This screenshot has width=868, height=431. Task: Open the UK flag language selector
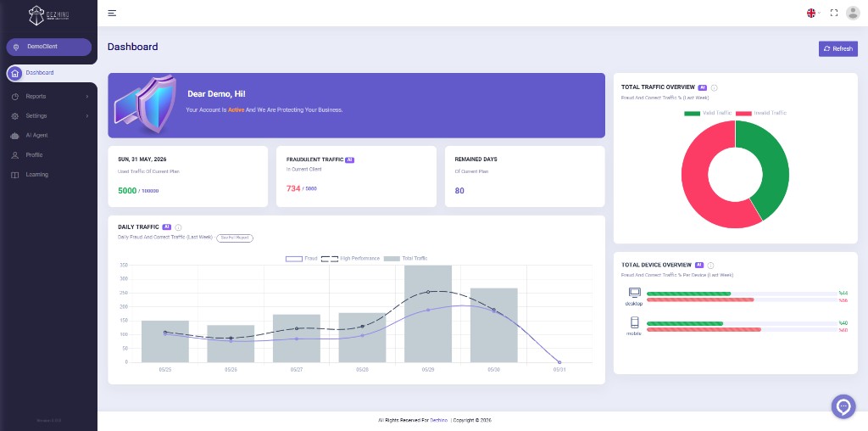tap(813, 14)
